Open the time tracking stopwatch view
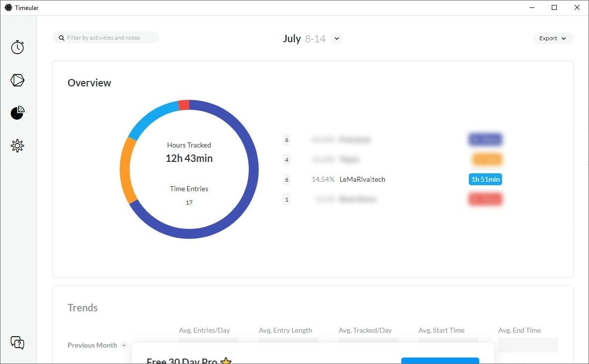This screenshot has width=589, height=364. (x=17, y=47)
